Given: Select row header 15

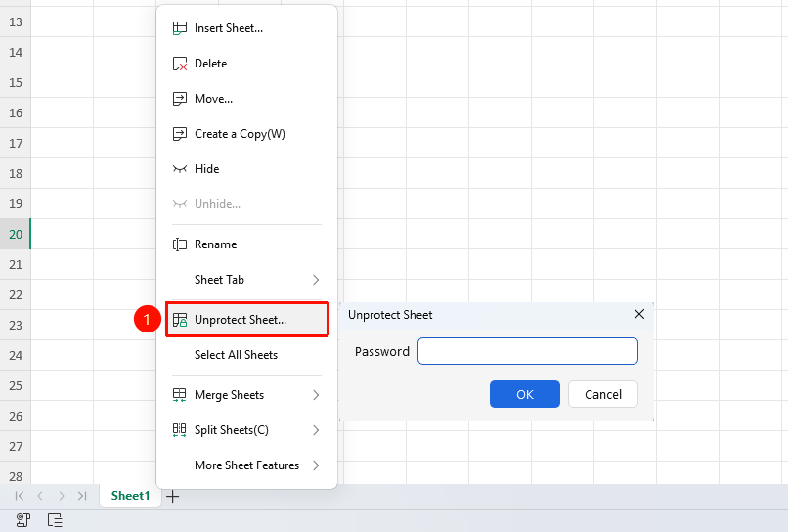Looking at the screenshot, I should (x=16, y=82).
